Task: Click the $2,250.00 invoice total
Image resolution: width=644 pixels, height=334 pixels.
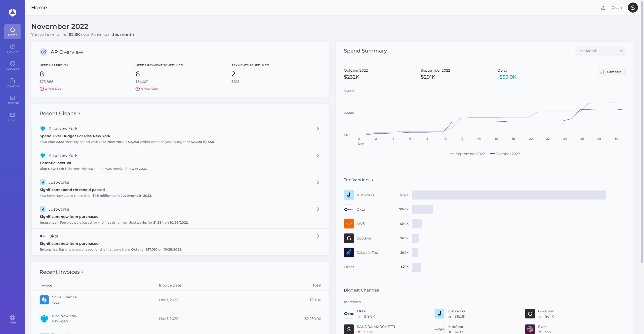Action: [x=313, y=319]
